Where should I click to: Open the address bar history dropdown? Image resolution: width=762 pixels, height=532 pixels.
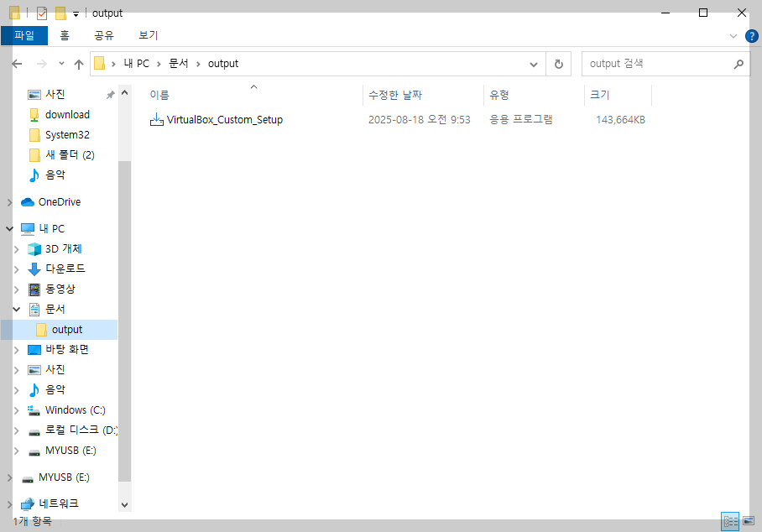click(534, 64)
